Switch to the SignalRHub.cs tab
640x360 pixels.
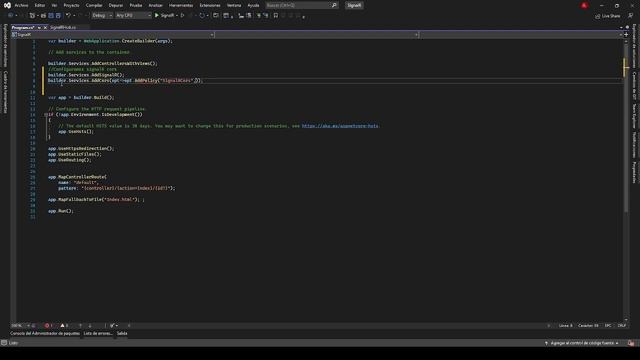63,27
